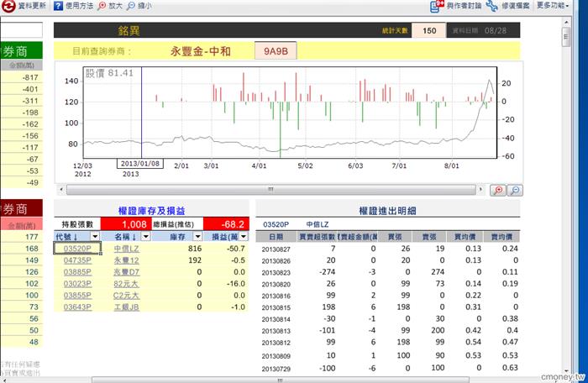Click the broker code box 9A9B
Screen dimensions: 588x383
pyautogui.click(x=276, y=51)
